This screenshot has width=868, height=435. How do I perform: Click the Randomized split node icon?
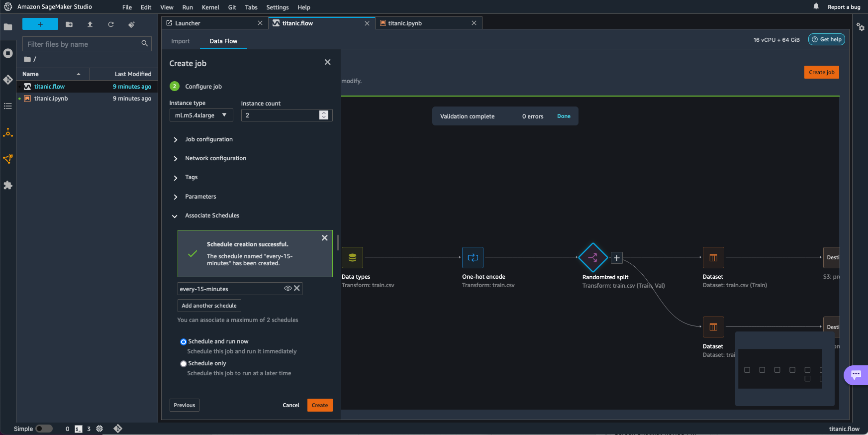point(592,257)
